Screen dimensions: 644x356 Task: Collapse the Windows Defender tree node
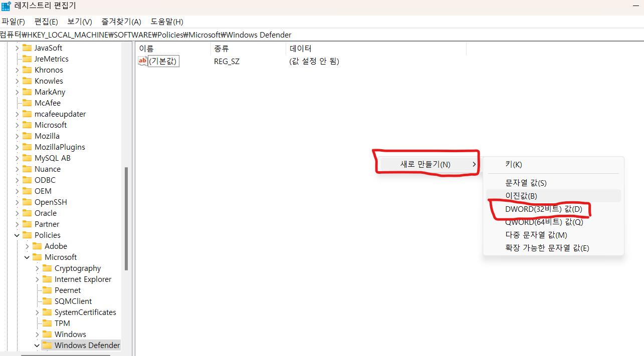(37, 345)
